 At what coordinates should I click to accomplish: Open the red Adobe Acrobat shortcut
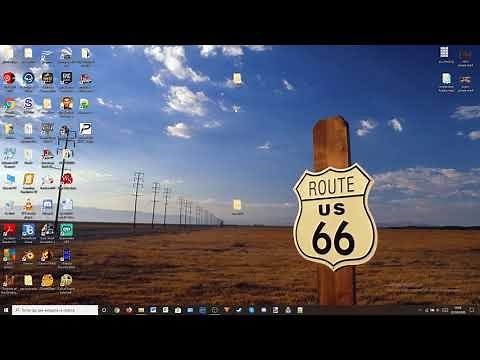(x=9, y=230)
